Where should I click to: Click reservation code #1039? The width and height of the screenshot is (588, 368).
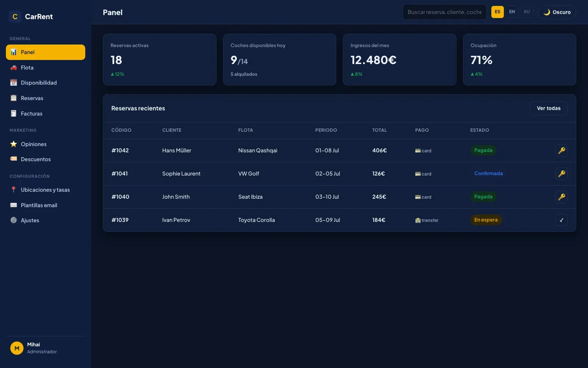[x=120, y=220]
